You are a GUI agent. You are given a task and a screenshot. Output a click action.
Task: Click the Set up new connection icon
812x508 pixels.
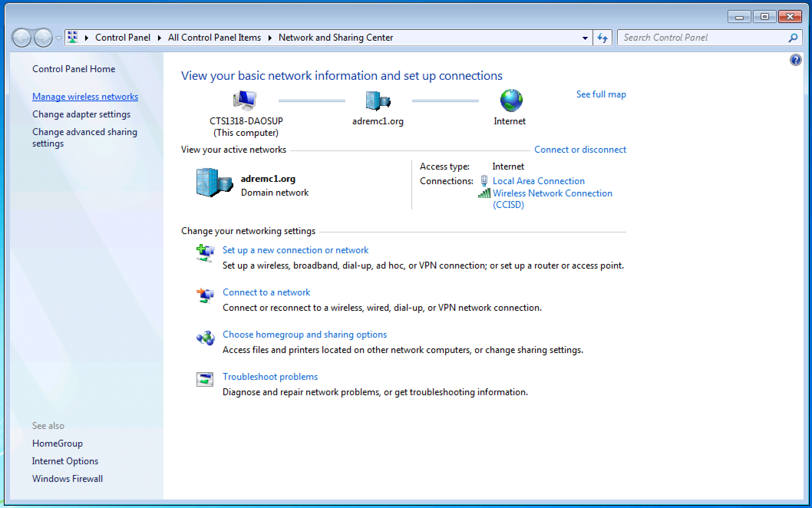205,253
